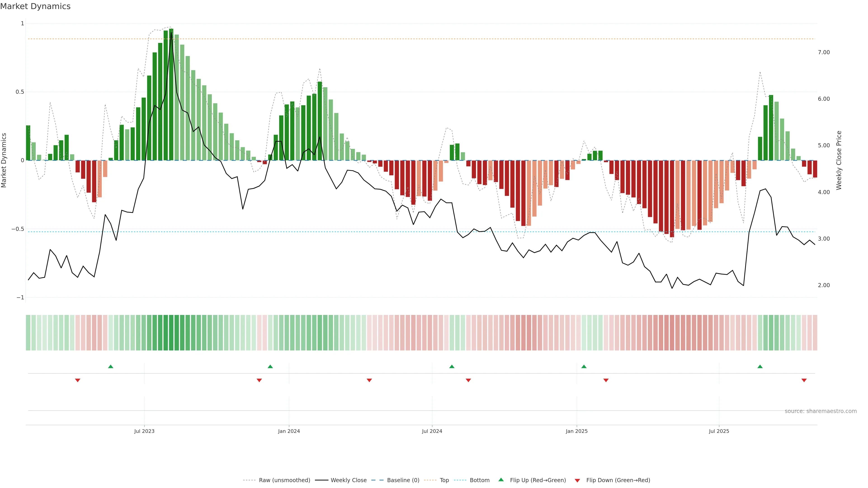Click the Flip Up triangle just before Jan 2024
This screenshot has width=868, height=488.
click(x=270, y=366)
